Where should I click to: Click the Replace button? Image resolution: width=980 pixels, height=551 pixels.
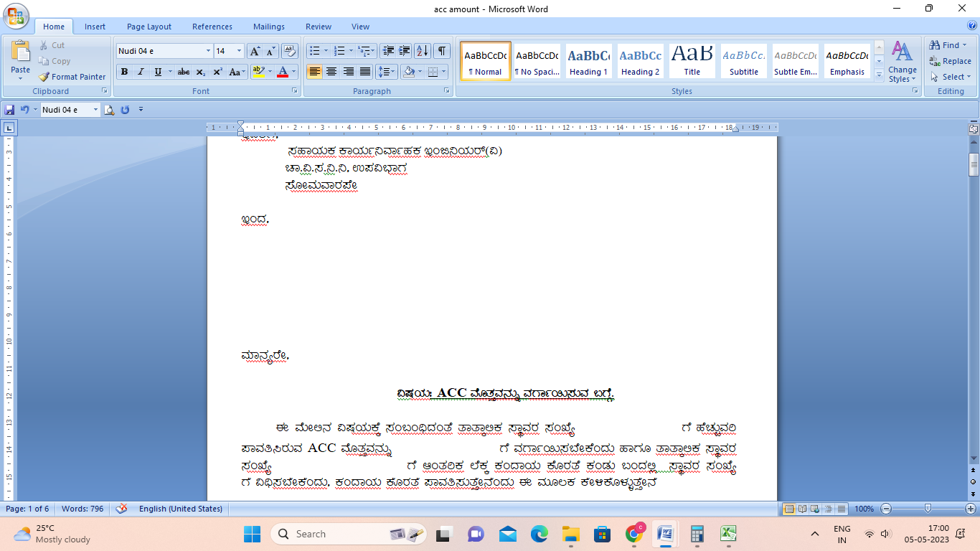[951, 61]
